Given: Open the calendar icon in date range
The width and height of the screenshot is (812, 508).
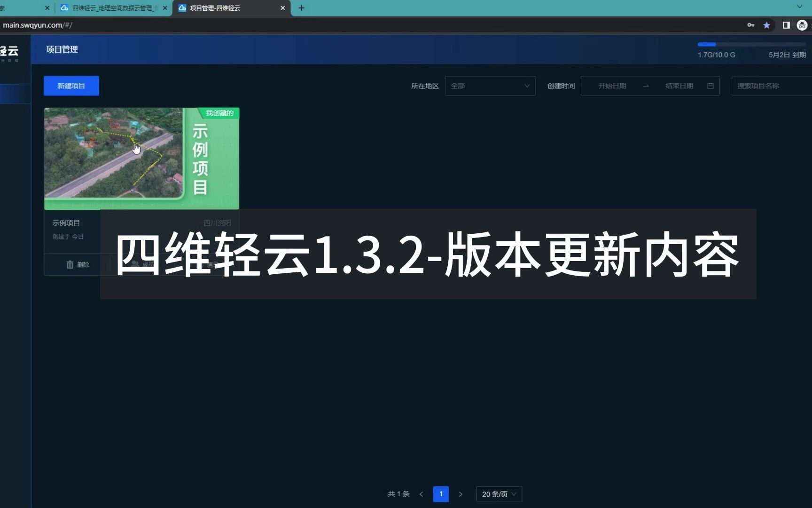Looking at the screenshot, I should 710,86.
